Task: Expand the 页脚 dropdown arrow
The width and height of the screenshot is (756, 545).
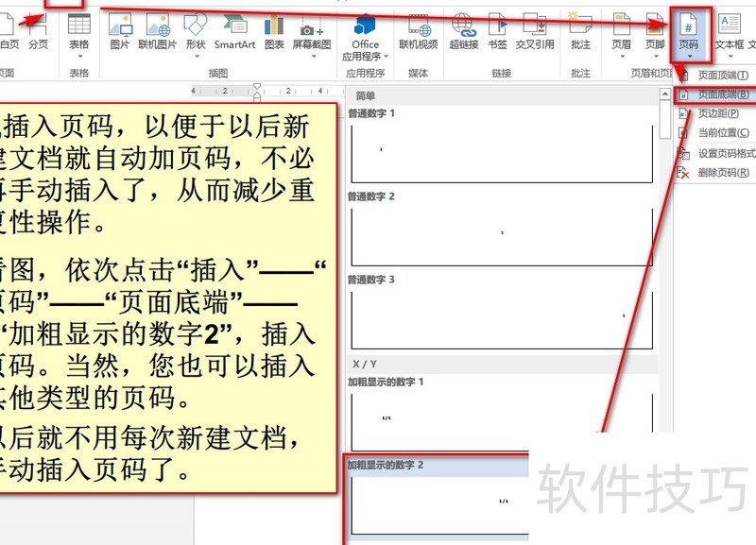Action: 656,57
